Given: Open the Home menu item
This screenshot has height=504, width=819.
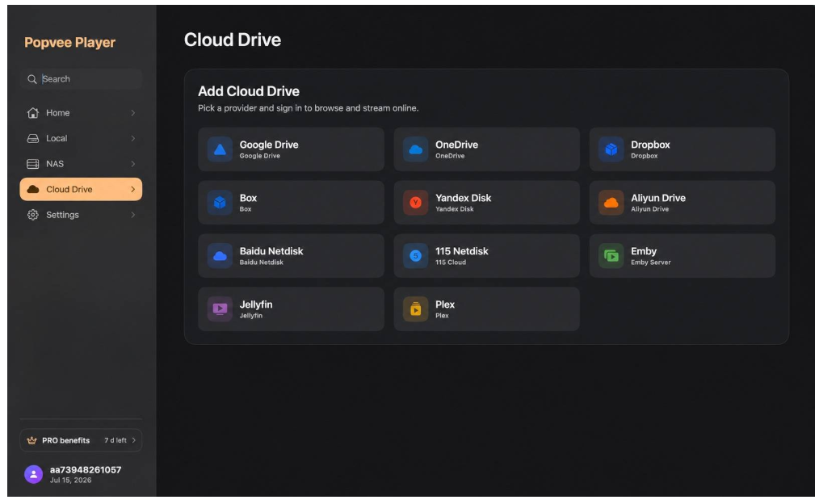Looking at the screenshot, I should pos(81,113).
